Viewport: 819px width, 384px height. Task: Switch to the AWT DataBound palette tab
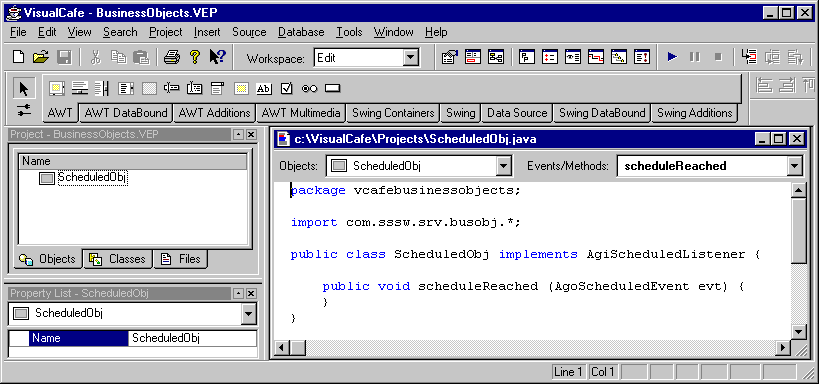point(126,113)
